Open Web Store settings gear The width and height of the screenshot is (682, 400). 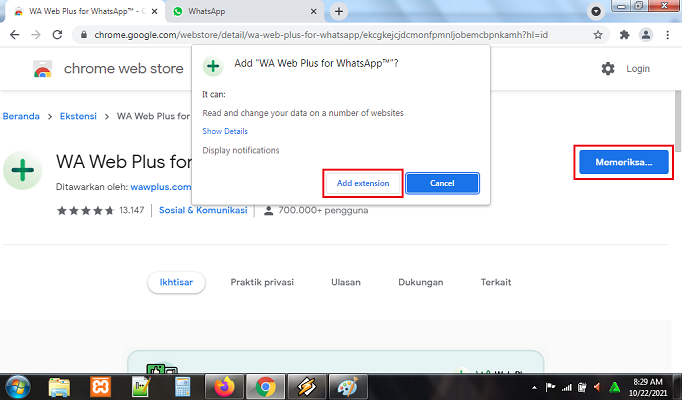coord(608,69)
